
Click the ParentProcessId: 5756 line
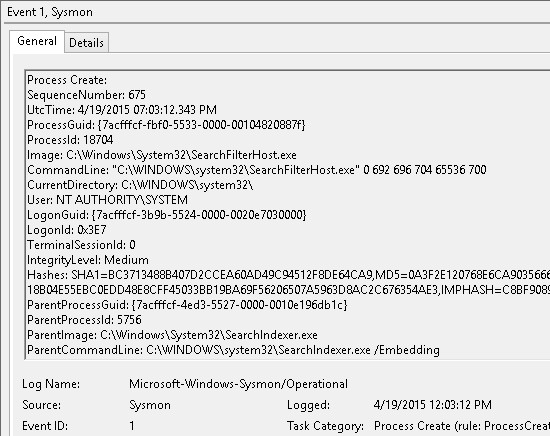(84, 320)
